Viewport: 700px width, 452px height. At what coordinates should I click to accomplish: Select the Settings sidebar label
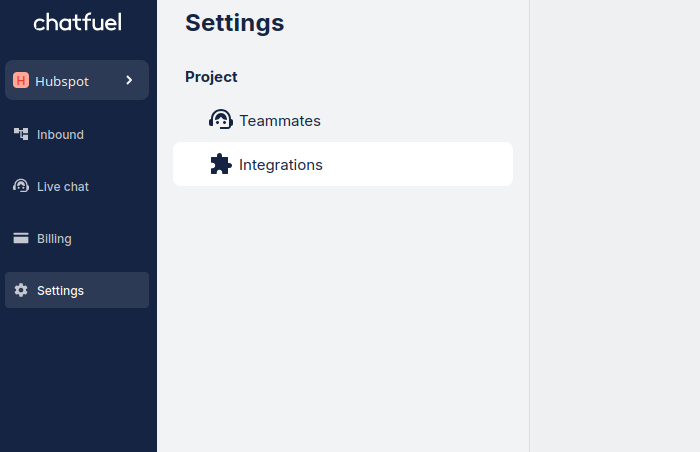pyautogui.click(x=60, y=291)
